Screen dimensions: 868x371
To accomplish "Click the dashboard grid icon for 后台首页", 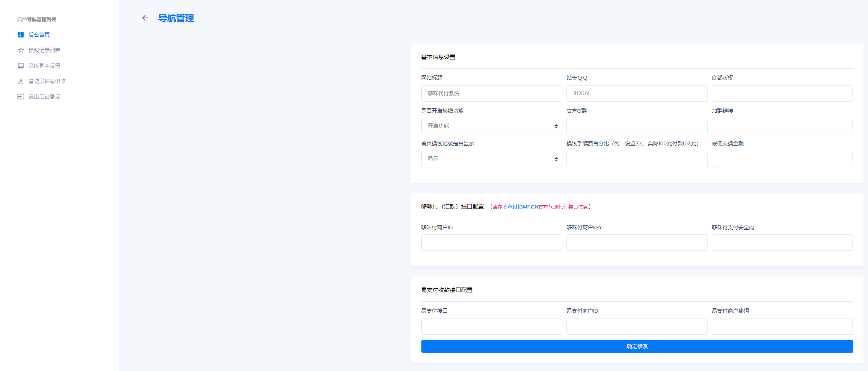I will (21, 35).
